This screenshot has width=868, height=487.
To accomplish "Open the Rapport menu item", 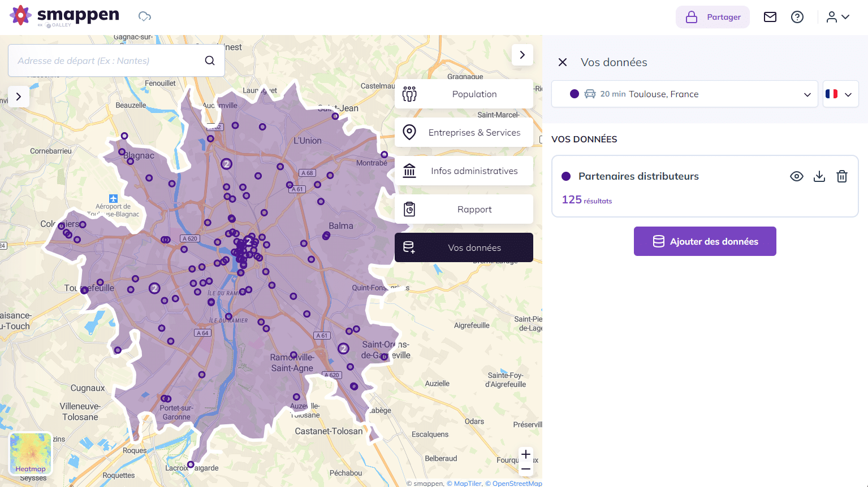I will tap(464, 209).
